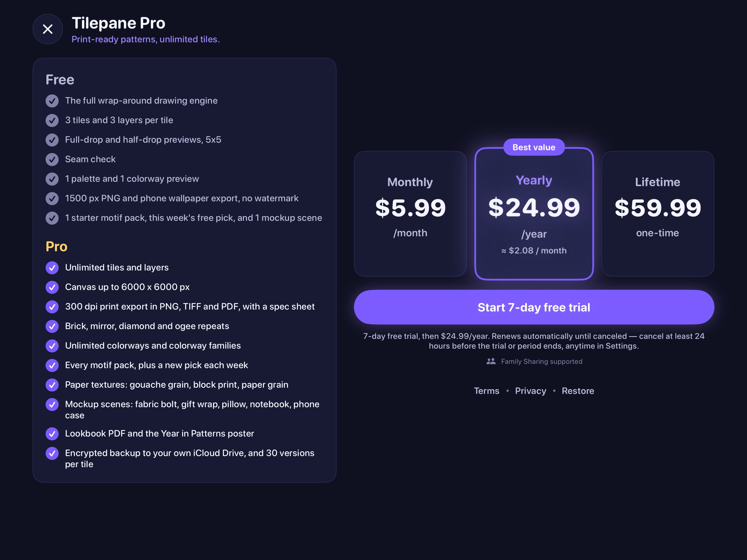Screen dimensions: 747x560
Task: Restore previous purchases
Action: 578,391
